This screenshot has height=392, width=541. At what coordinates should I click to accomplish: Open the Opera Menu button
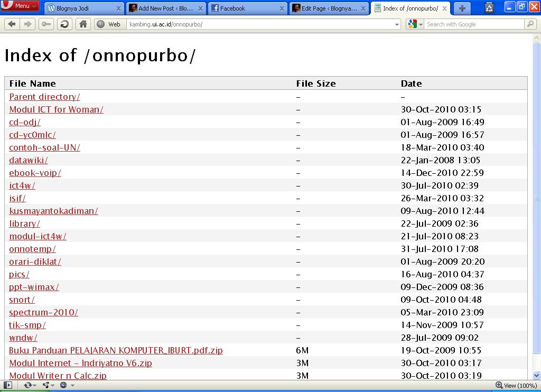20,5
